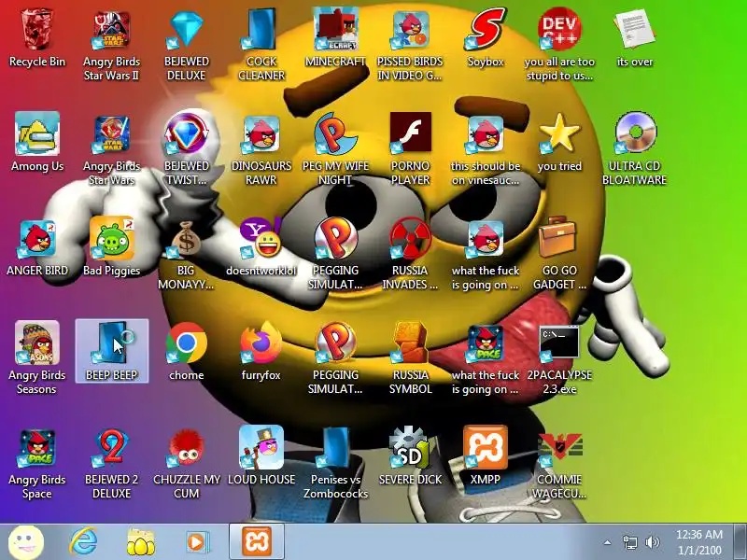Open the doesntworklol Yahoo Messenger icon
The width and height of the screenshot is (747, 560).
point(261,247)
